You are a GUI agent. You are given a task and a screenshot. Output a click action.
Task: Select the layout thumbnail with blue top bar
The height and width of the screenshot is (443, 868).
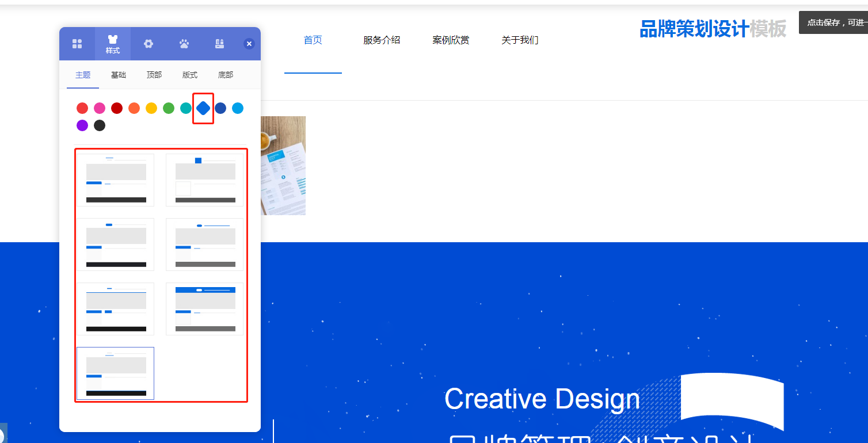tap(205, 309)
